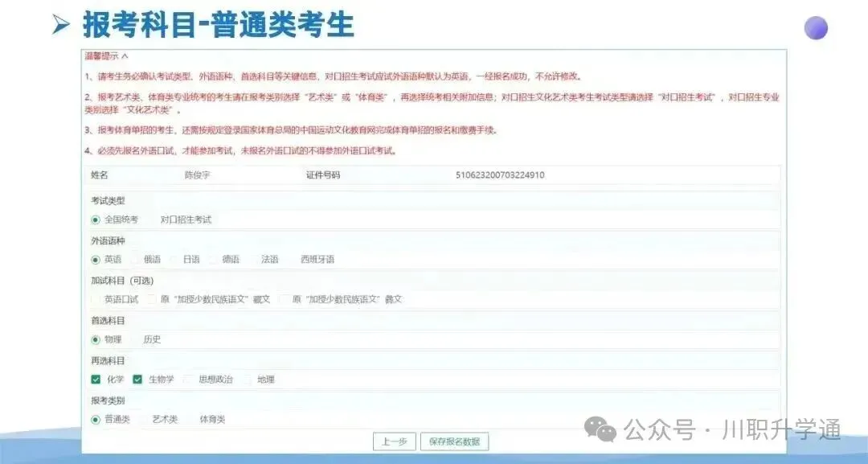Click the 报考类别 section heading

pos(108,401)
